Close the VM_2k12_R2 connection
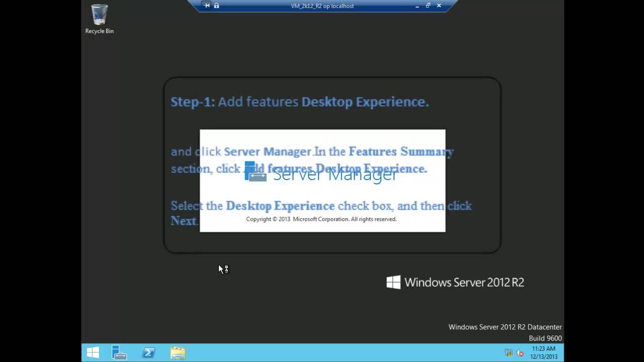Image resolution: width=644 pixels, height=362 pixels. point(439,6)
